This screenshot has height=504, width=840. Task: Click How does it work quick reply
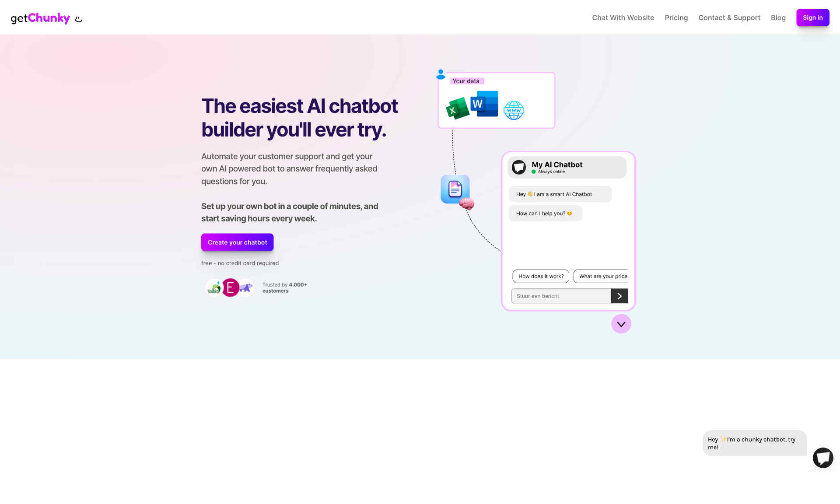[x=541, y=276]
